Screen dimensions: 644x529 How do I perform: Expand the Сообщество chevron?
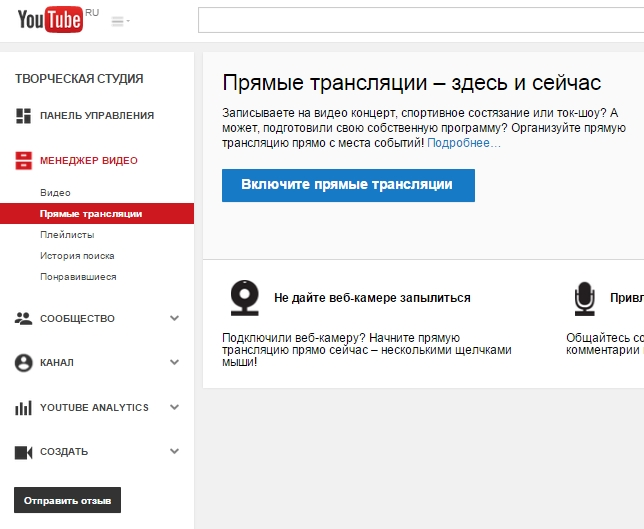click(175, 318)
